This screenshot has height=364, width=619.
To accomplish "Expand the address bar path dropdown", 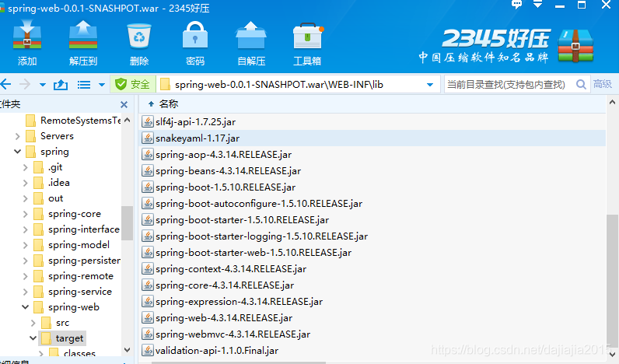I will pos(430,85).
